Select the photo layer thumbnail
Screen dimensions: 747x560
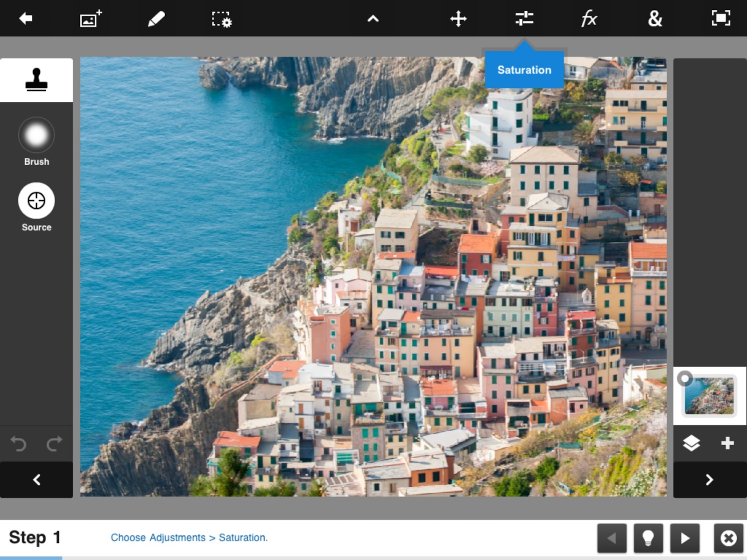pyautogui.click(x=709, y=396)
